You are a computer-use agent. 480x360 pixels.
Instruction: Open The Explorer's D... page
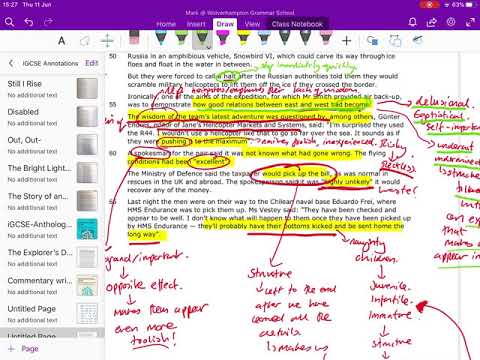coord(52,257)
